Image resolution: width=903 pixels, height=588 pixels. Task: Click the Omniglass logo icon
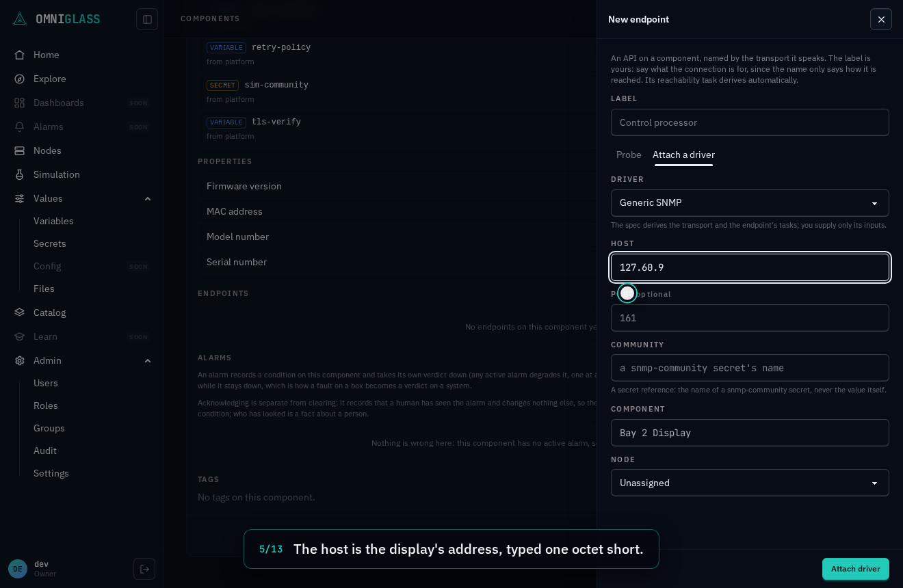tap(20, 19)
